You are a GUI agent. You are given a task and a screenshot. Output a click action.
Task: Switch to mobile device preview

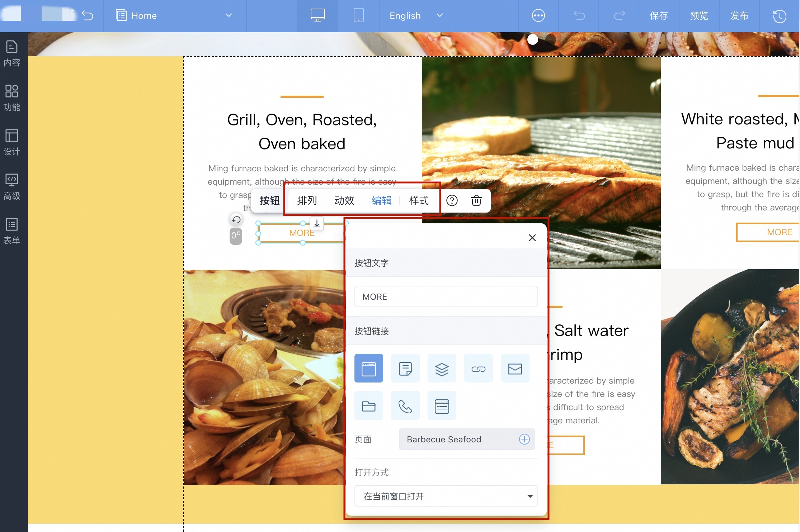[x=358, y=16]
